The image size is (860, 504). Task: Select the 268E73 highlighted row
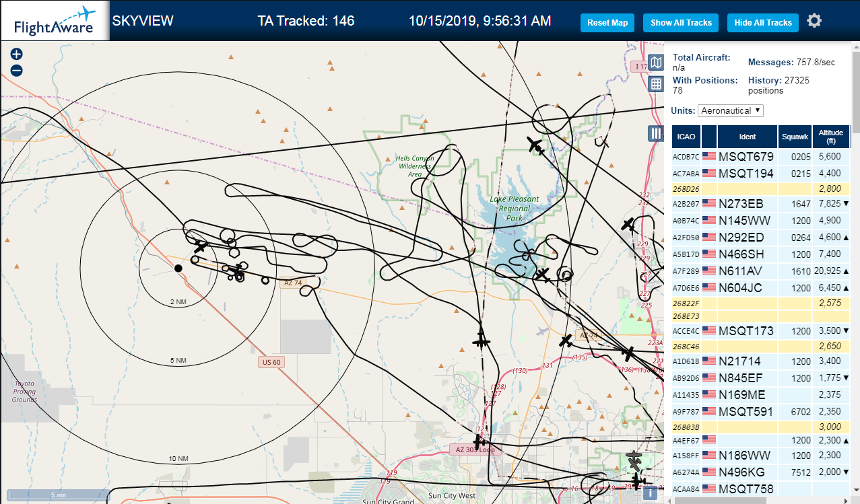(761, 316)
